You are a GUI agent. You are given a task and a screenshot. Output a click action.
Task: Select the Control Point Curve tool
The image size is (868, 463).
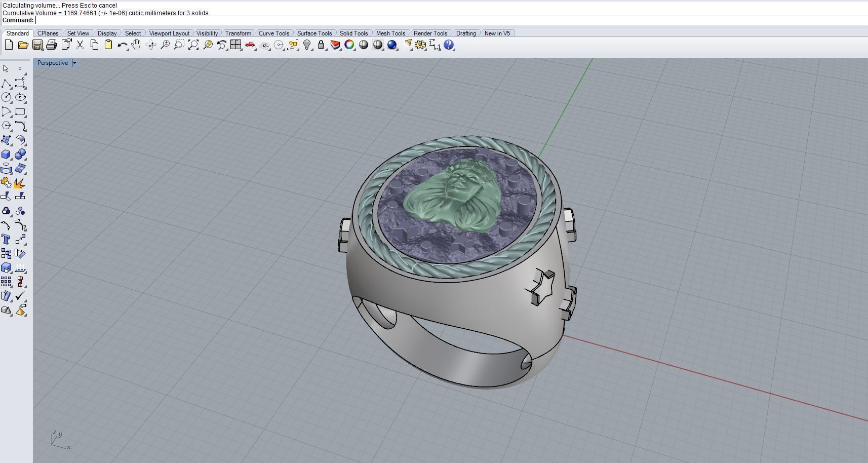[20, 83]
